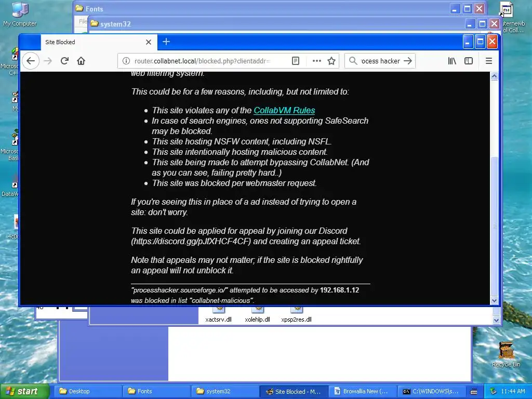Screen dimensions: 532x399
Task: Close the Firefox window
Action: pos(493,42)
